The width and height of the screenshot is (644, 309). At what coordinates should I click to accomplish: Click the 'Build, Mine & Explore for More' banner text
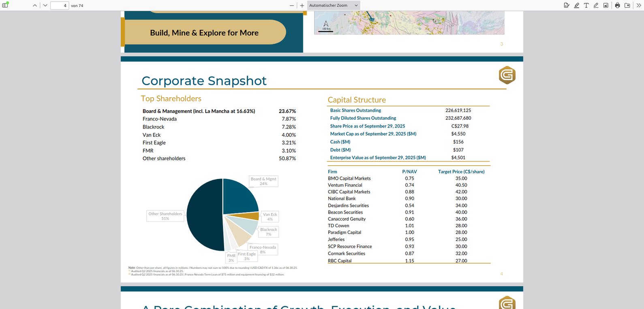[x=204, y=33]
